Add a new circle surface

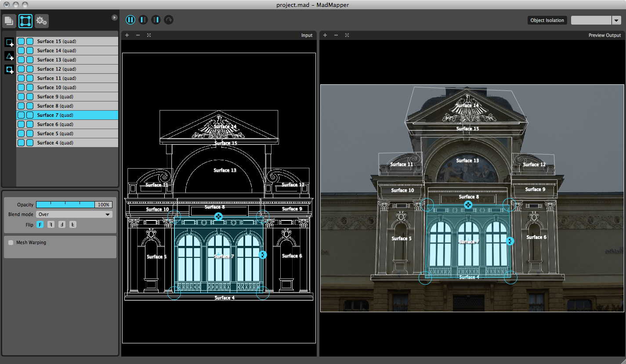tap(9, 69)
